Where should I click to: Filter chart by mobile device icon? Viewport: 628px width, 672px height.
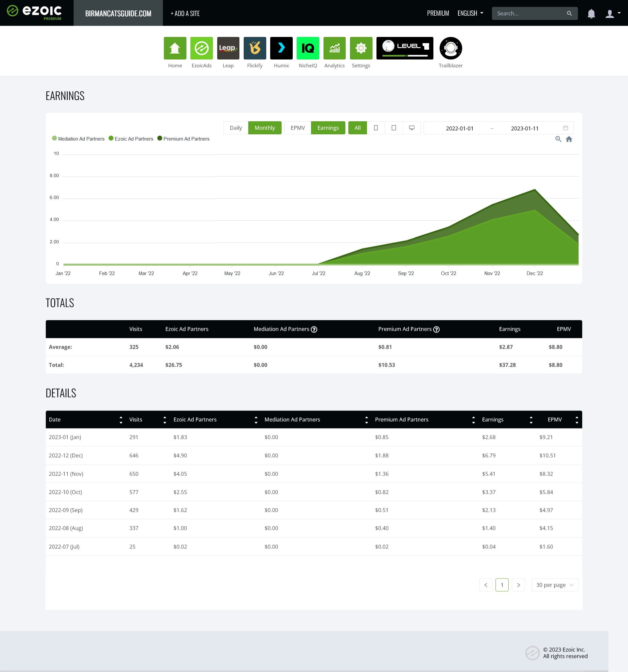click(x=375, y=128)
